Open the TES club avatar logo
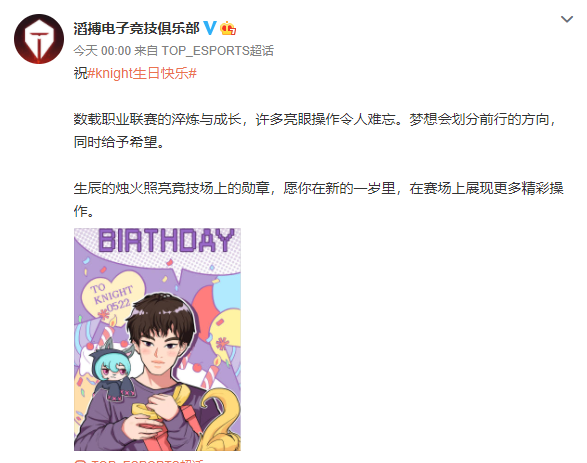 tap(39, 39)
